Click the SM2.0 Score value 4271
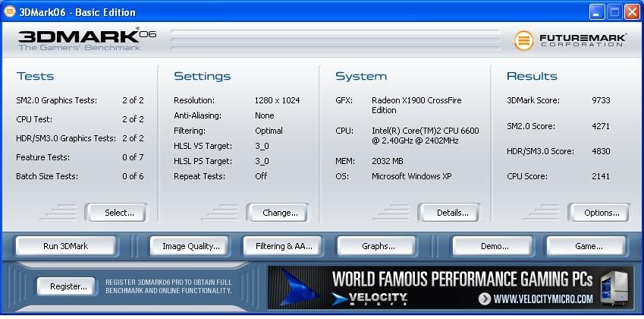The height and width of the screenshot is (319, 644). (601, 126)
